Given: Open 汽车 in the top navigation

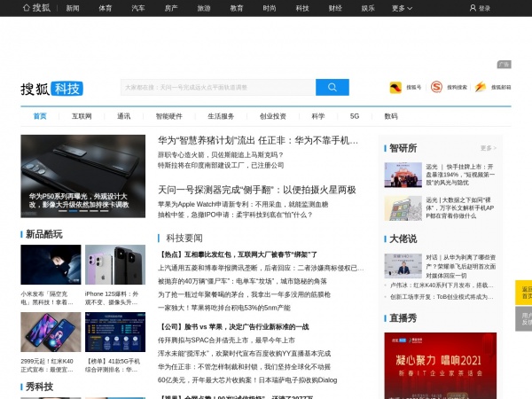Looking at the screenshot, I should point(138,8).
